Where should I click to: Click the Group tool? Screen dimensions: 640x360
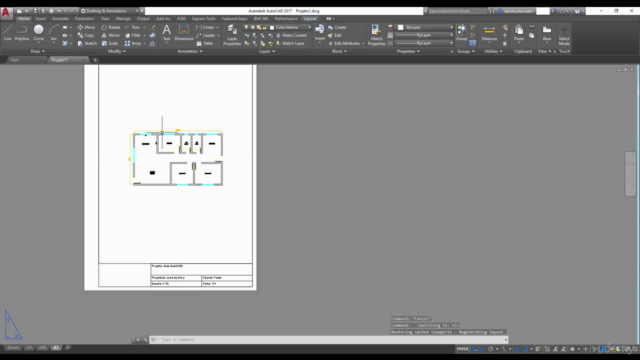coord(462,32)
